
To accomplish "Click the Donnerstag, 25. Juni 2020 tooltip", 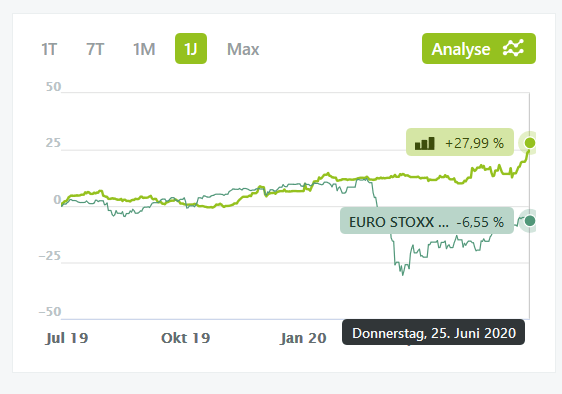I will [x=433, y=333].
